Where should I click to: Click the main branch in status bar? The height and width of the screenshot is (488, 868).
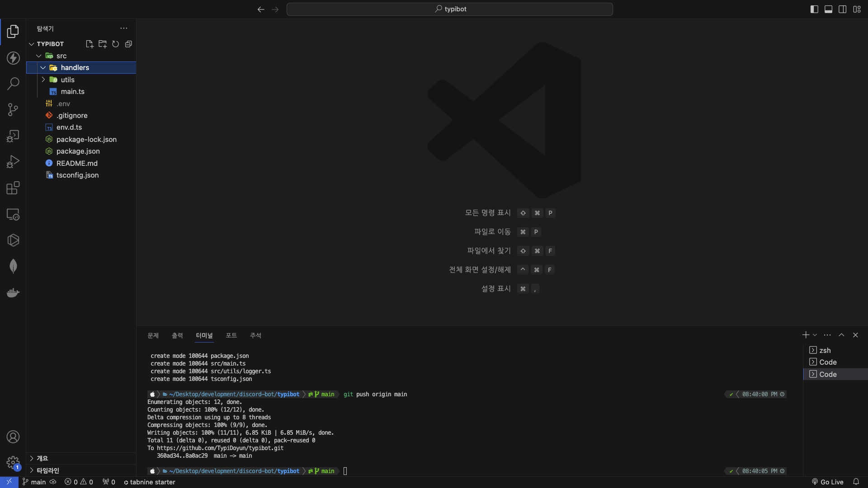[x=34, y=482]
